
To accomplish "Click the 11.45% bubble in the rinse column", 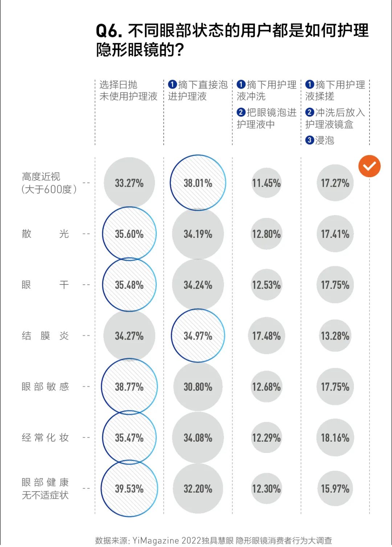I will click(266, 183).
